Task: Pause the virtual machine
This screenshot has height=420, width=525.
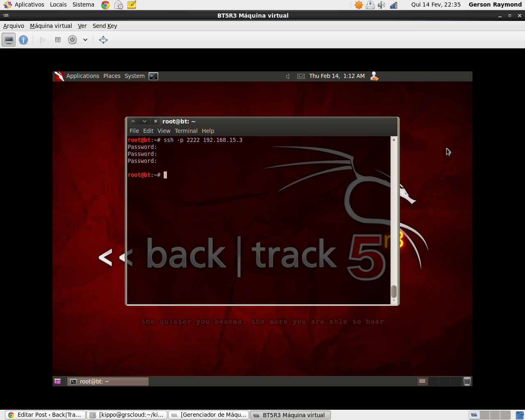Action: click(x=58, y=40)
